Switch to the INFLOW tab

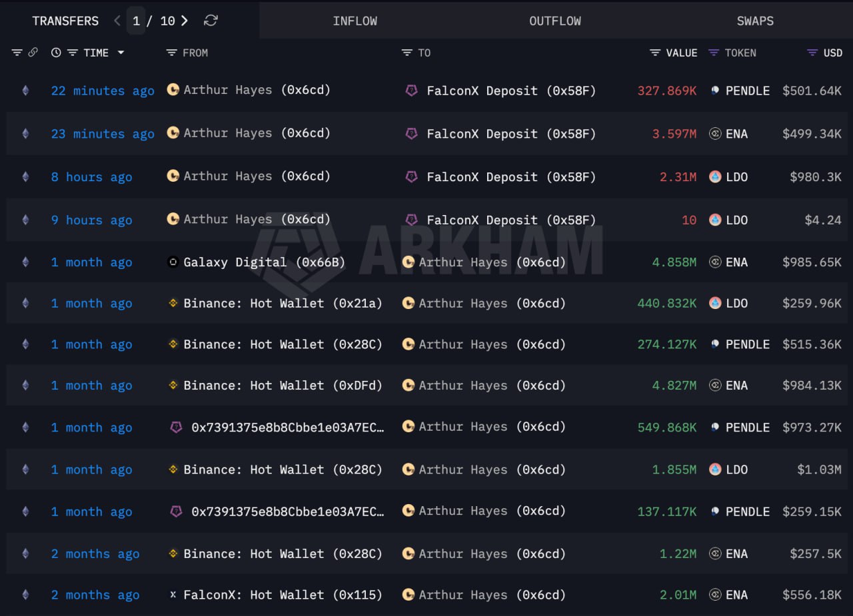point(355,21)
